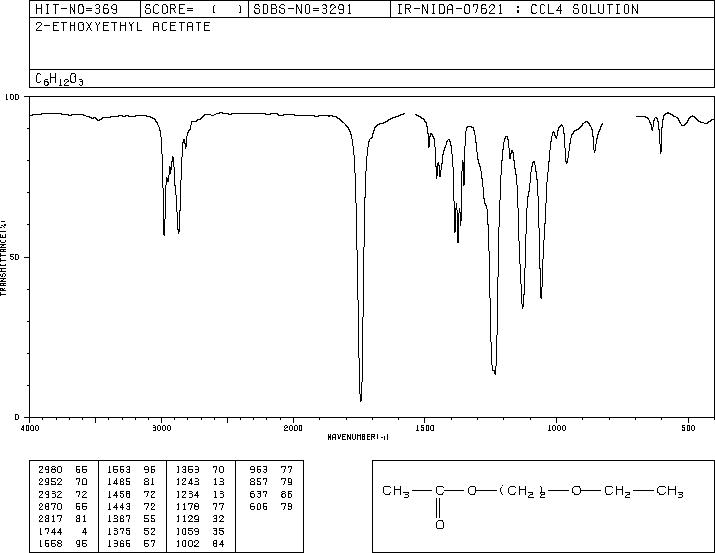Click the 50 y-axis tick label
Screen dimensions: 715x553
[x=15, y=257]
